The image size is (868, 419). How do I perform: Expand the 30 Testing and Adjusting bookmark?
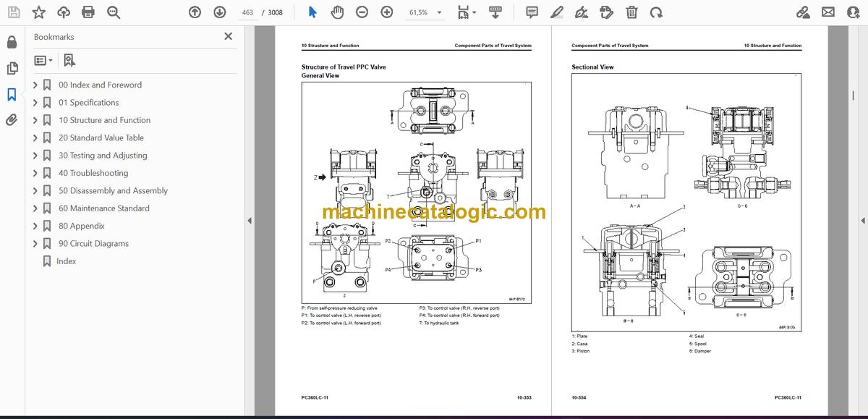tap(35, 156)
